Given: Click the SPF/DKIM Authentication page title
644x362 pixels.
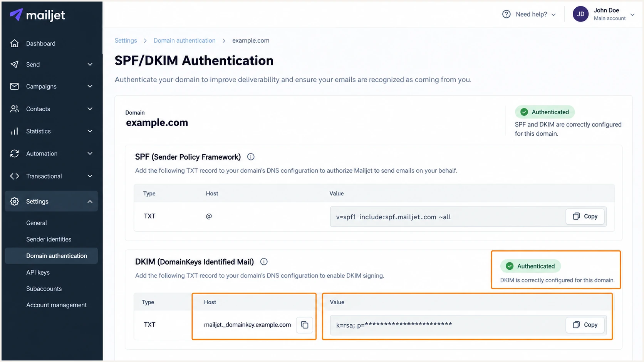Looking at the screenshot, I should (x=194, y=61).
